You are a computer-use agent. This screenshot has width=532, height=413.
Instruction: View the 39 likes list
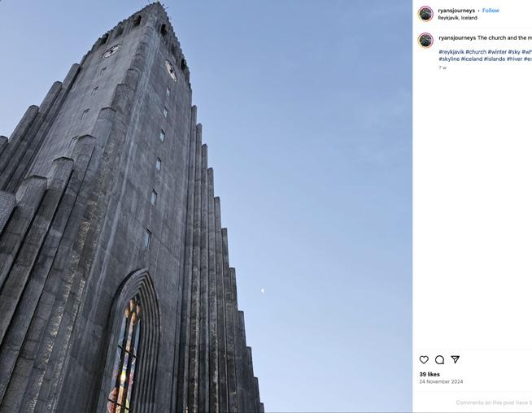430,374
